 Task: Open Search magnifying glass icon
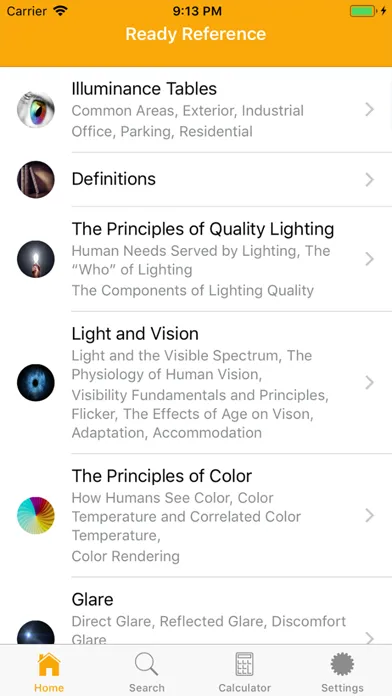click(147, 664)
